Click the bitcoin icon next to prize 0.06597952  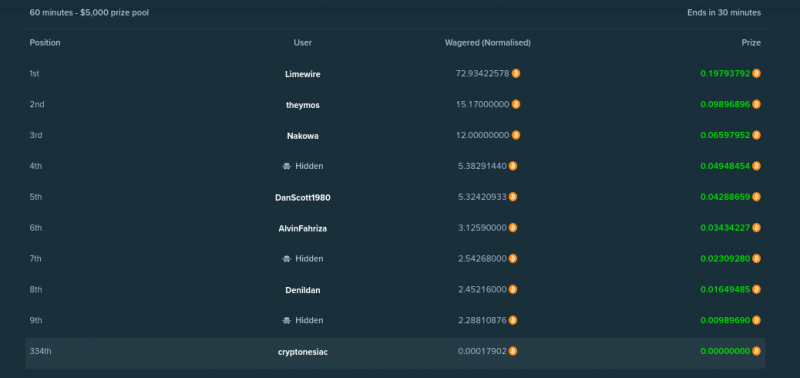tap(756, 135)
